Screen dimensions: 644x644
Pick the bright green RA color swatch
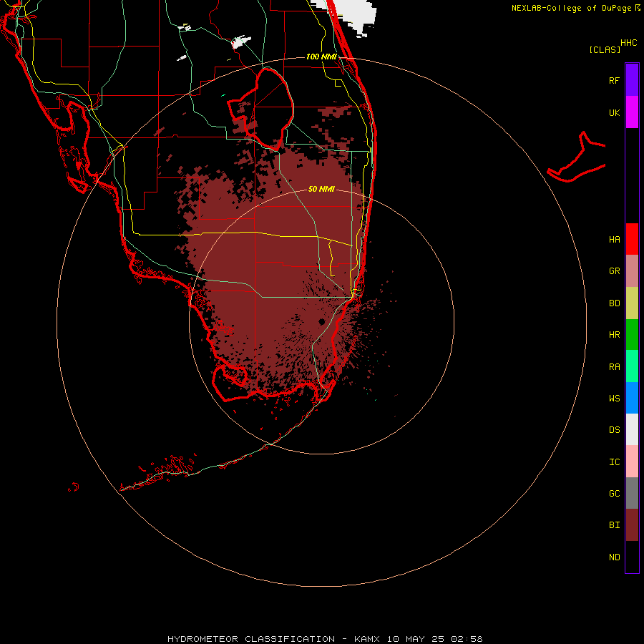[x=632, y=366]
